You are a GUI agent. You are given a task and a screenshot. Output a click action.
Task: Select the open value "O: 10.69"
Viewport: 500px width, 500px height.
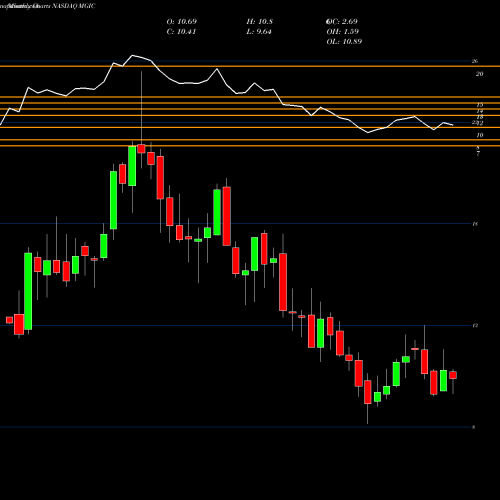point(182,22)
